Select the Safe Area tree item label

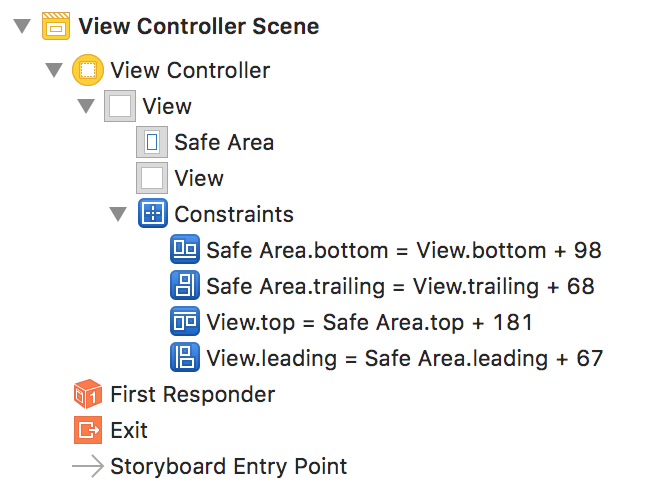click(x=224, y=142)
